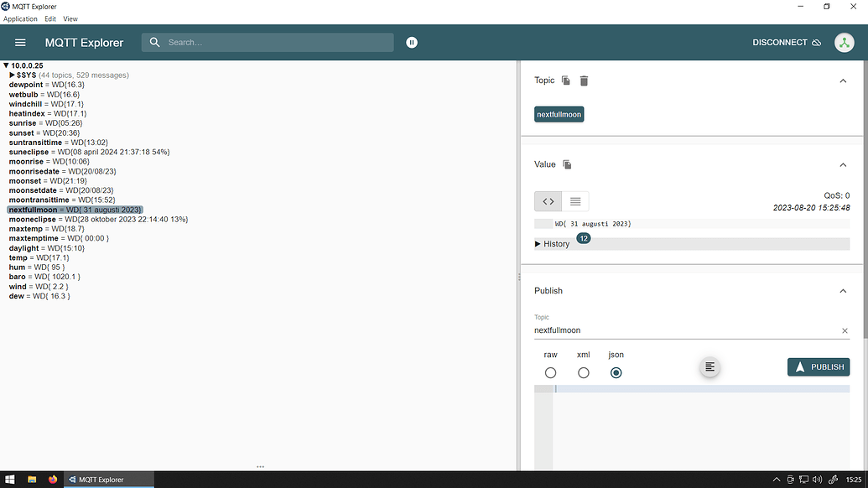The width and height of the screenshot is (868, 488).
Task: Expand the $SYS topic tree
Action: tap(12, 75)
